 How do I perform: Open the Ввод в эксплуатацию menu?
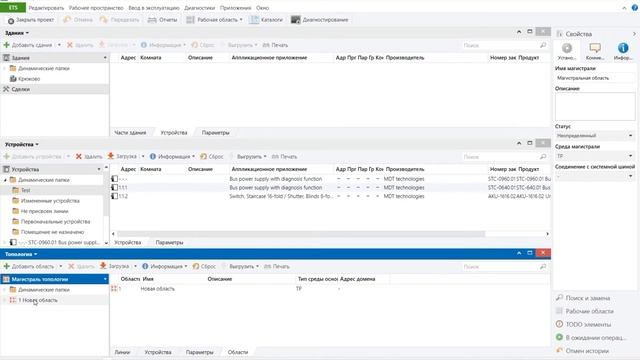pyautogui.click(x=154, y=8)
